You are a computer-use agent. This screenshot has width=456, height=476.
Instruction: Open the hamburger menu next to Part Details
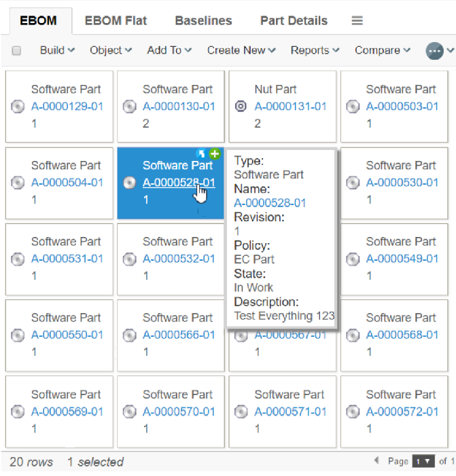tap(357, 21)
